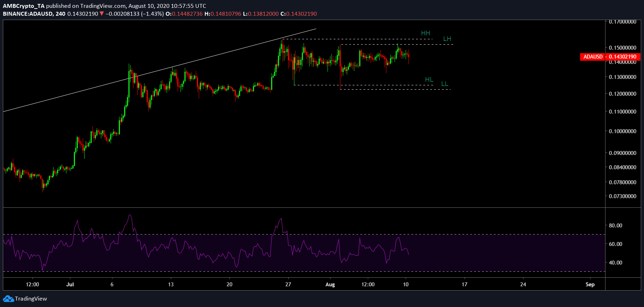Click the red ADAUSD current price tag
The image size is (644, 307).
(x=610, y=57)
